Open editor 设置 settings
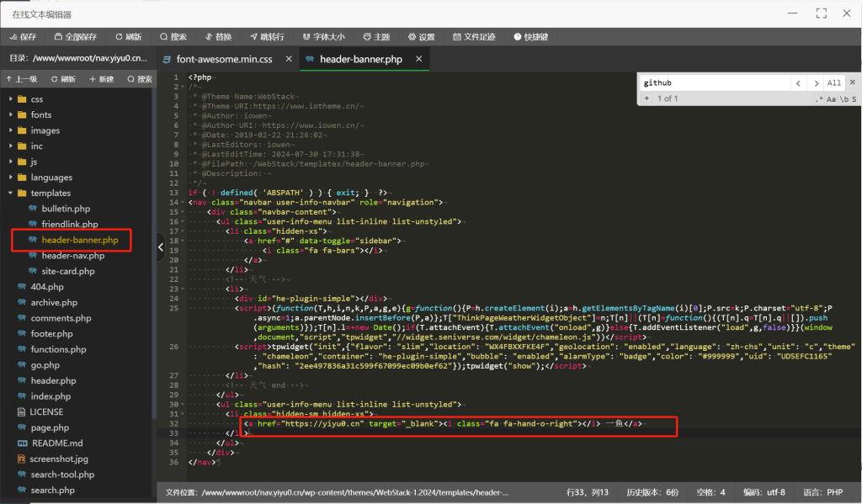This screenshot has height=504, width=862. [422, 37]
